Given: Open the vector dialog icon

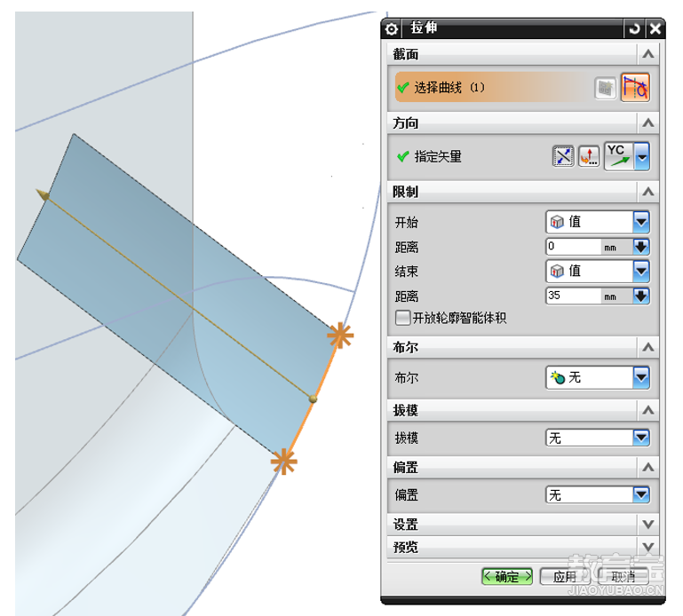Looking at the screenshot, I should pyautogui.click(x=589, y=156).
